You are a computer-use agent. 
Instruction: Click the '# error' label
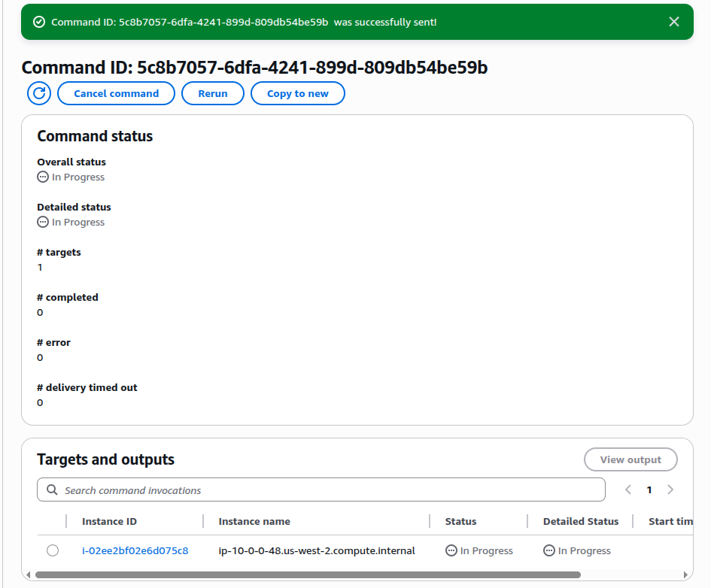tap(54, 342)
